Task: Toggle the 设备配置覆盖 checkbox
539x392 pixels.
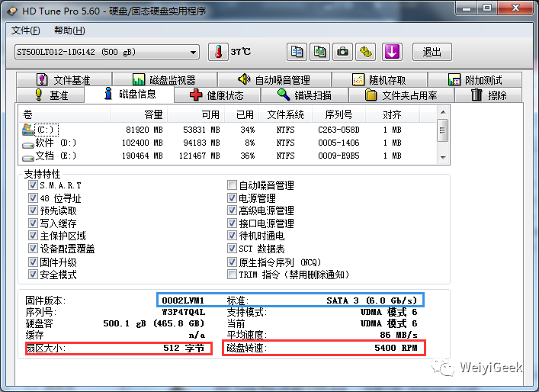Action: (33, 249)
